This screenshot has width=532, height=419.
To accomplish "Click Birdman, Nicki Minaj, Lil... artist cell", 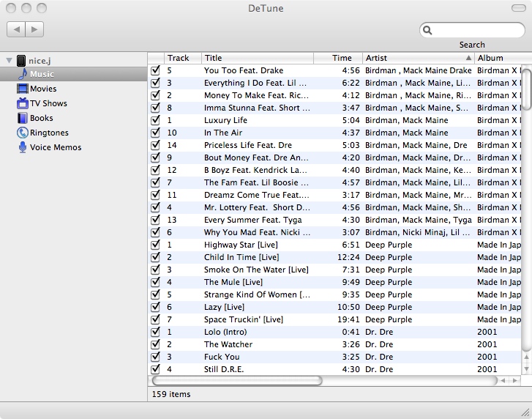I will 417,232.
